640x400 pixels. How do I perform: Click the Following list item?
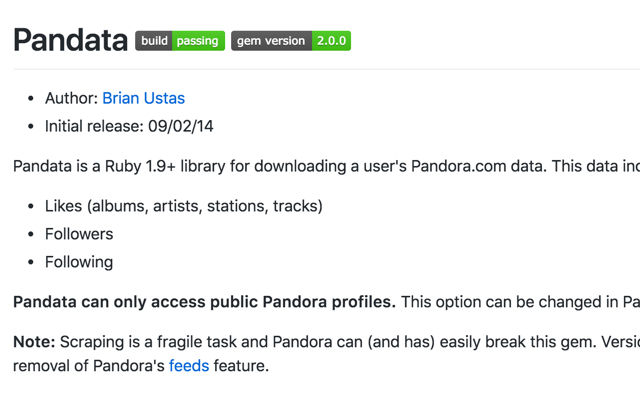[x=79, y=262]
